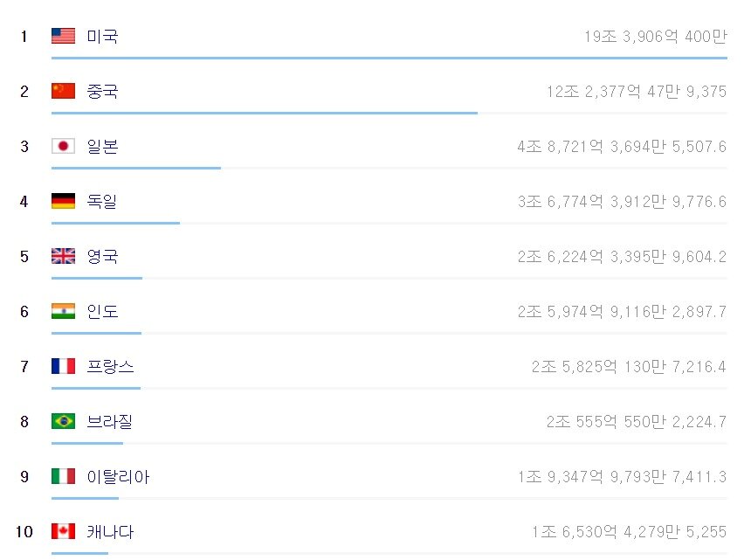Open the 프랑스 country link
The image size is (751, 560).
110,366
